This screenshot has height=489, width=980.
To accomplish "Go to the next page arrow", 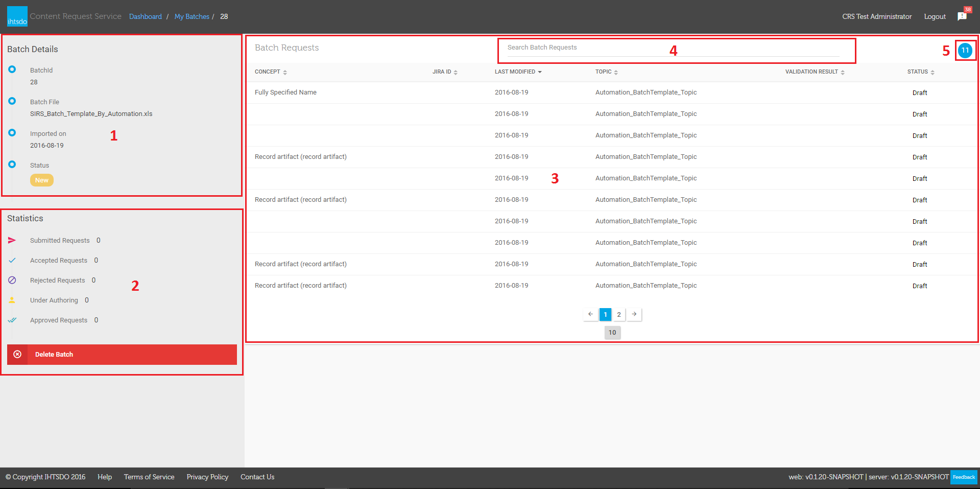I will tap(634, 314).
